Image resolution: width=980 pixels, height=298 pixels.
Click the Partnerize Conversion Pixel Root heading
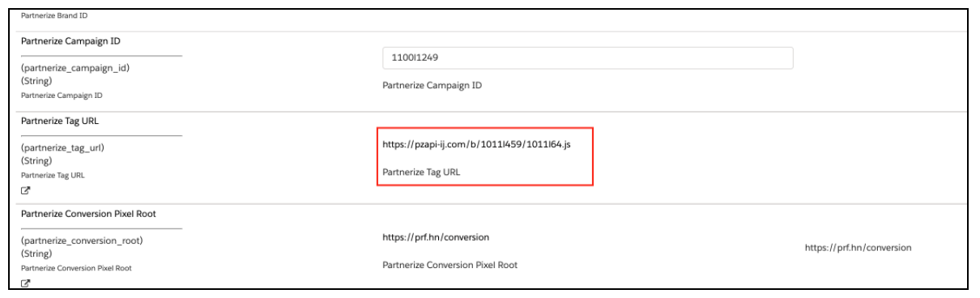pyautogui.click(x=88, y=214)
